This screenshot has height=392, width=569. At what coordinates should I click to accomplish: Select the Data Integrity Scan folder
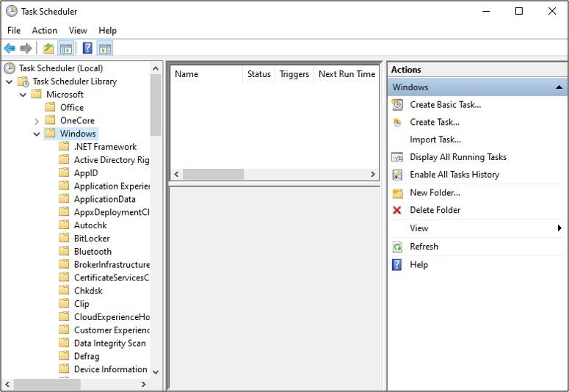click(x=109, y=343)
